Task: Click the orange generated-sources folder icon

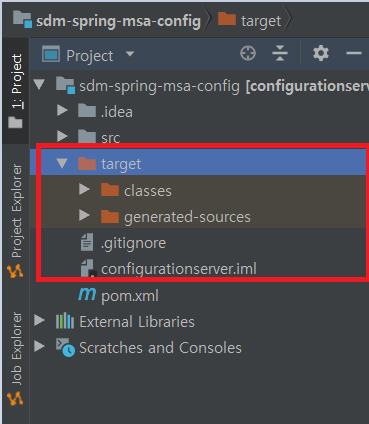Action: pyautogui.click(x=110, y=216)
